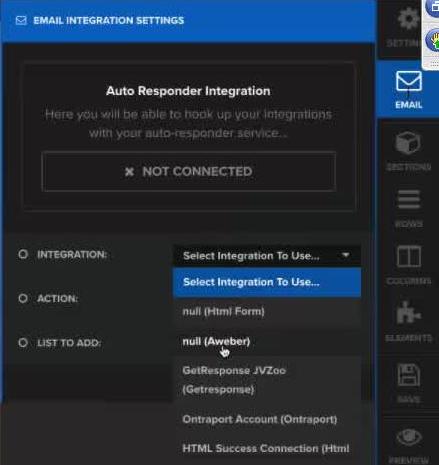This screenshot has width=439, height=465.
Task: Select the Email envelope sidebar tab
Action: point(409,89)
